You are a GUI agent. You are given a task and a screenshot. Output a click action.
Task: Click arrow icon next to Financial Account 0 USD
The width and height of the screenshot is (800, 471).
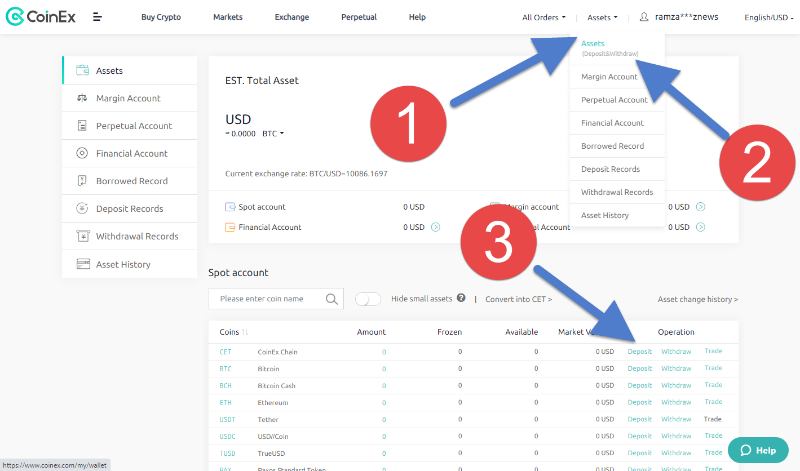tap(435, 227)
